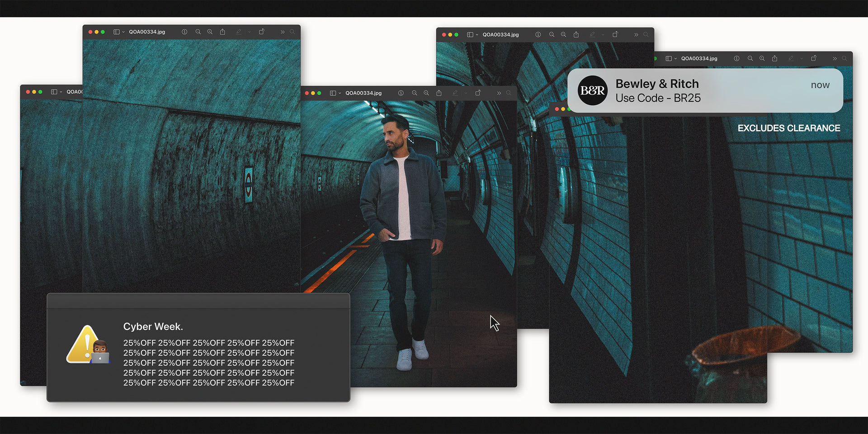Toggle sidebar button in EXCLUDES CLEARANCE window
The height and width of the screenshot is (434, 868).
tap(668, 59)
